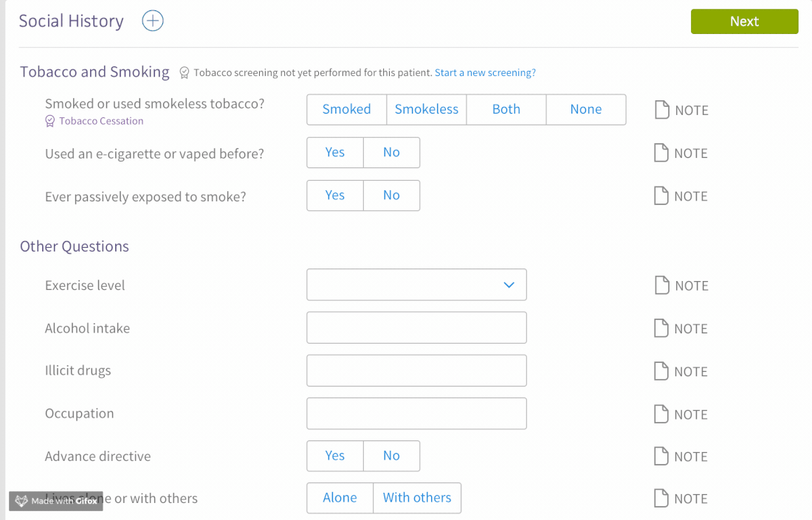Open the NOTE icon for Occupation
The height and width of the screenshot is (520, 812).
click(661, 414)
